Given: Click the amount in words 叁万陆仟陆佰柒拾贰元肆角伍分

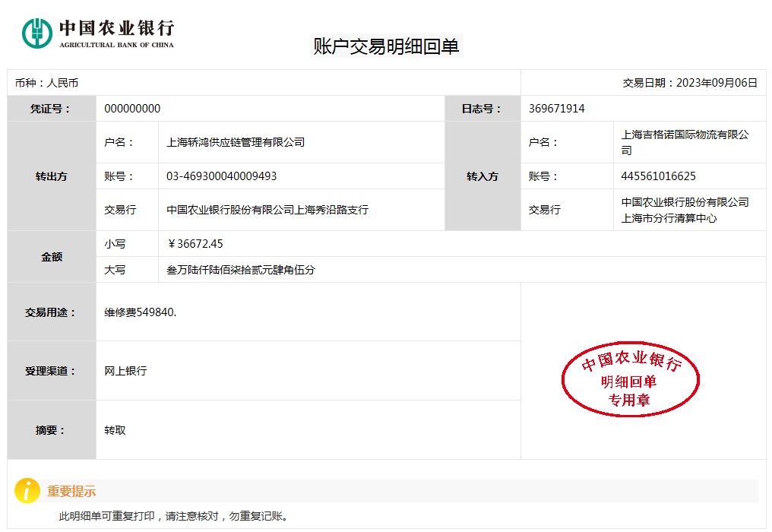Looking at the screenshot, I should 241,270.
